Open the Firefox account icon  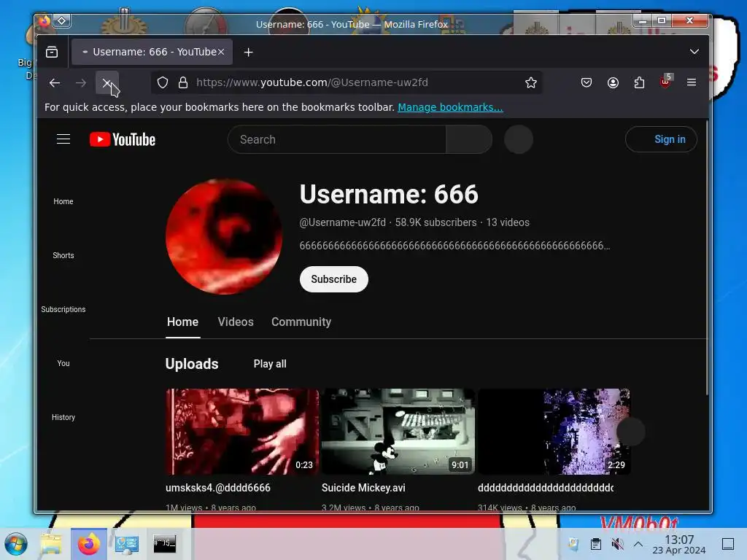pyautogui.click(x=613, y=83)
